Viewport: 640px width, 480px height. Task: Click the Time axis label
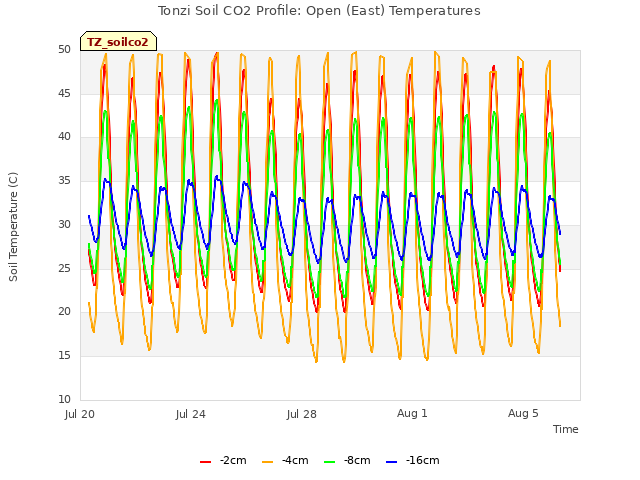(565, 429)
